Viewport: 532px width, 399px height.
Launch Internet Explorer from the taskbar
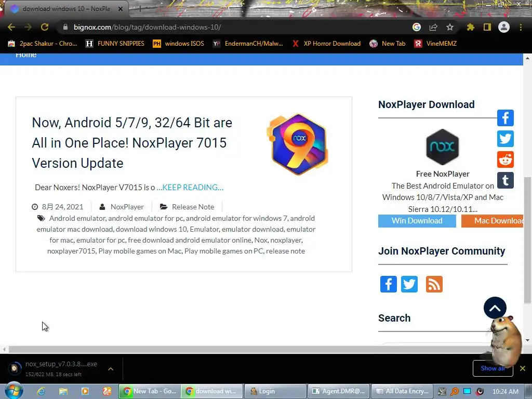tap(41, 391)
